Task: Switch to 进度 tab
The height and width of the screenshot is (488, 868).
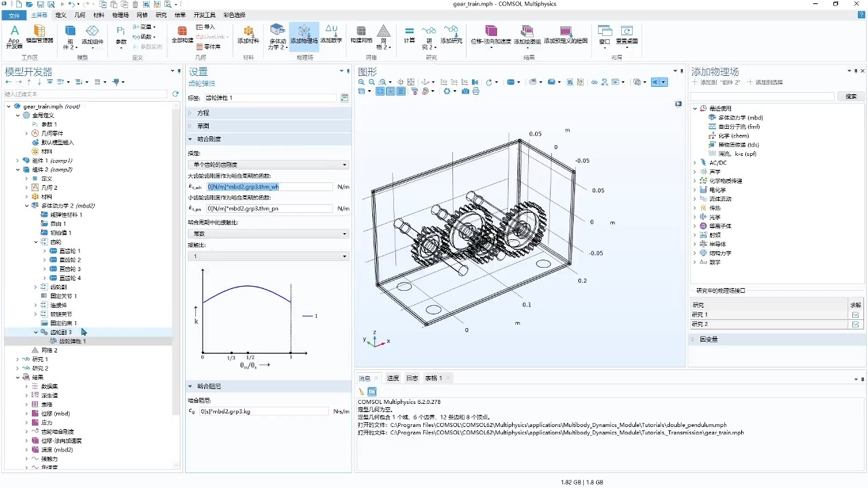Action: click(393, 378)
